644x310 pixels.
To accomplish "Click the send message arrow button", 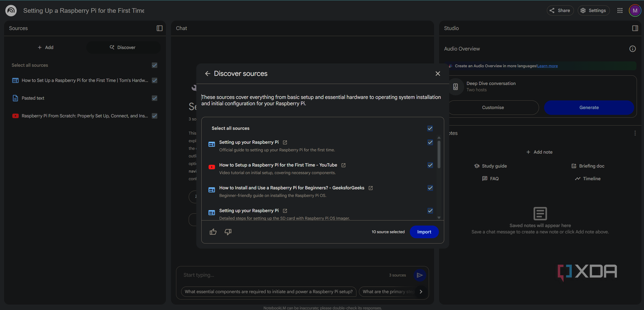I will point(420,275).
